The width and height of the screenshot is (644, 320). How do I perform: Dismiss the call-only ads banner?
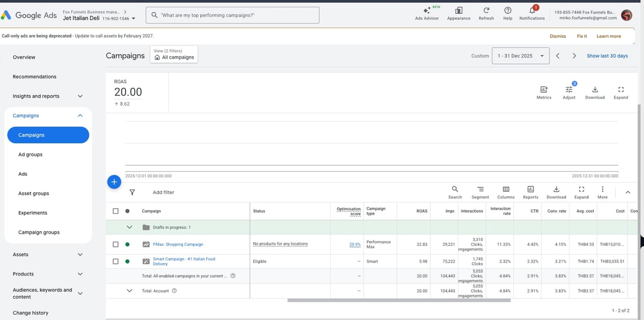pyautogui.click(x=558, y=36)
